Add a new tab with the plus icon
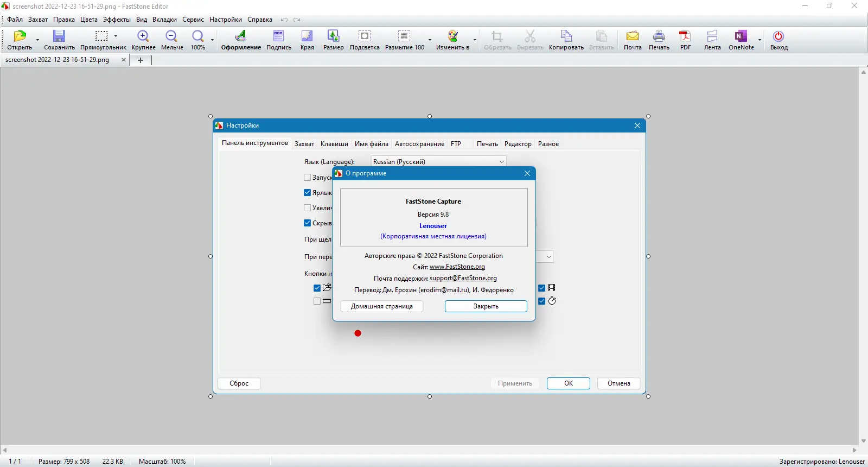This screenshot has height=467, width=868. (141, 60)
